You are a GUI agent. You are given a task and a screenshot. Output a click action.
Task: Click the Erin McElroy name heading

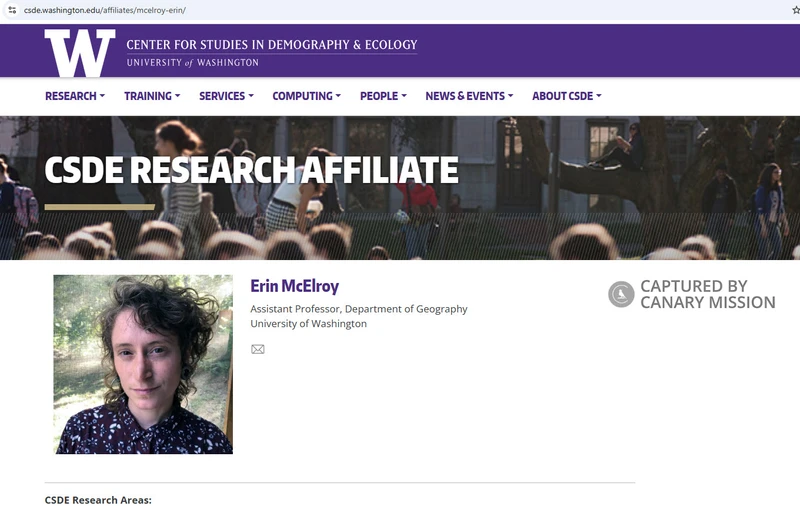pos(294,286)
